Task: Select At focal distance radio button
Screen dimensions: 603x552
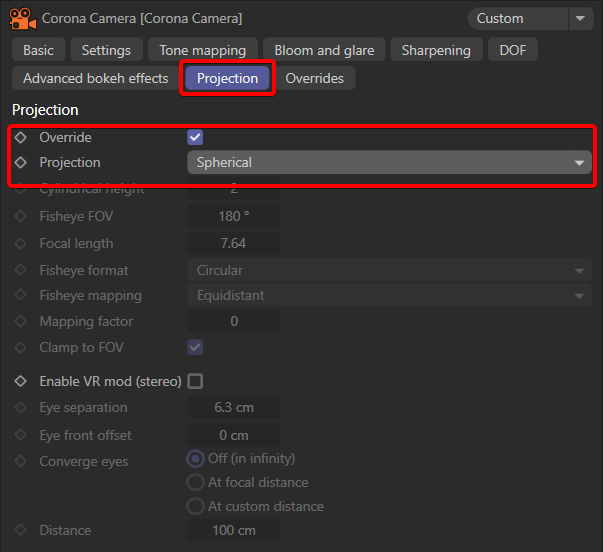Action: [x=195, y=482]
